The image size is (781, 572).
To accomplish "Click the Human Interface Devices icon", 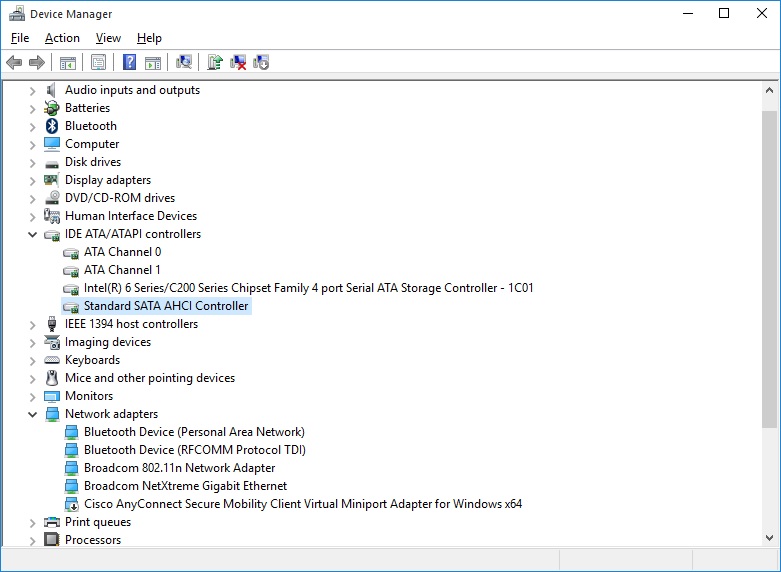I will tap(52, 216).
